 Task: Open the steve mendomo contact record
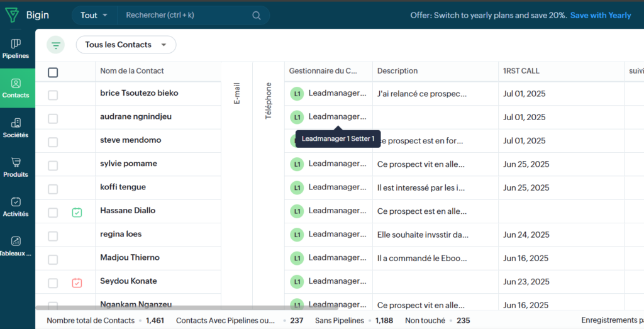click(131, 140)
